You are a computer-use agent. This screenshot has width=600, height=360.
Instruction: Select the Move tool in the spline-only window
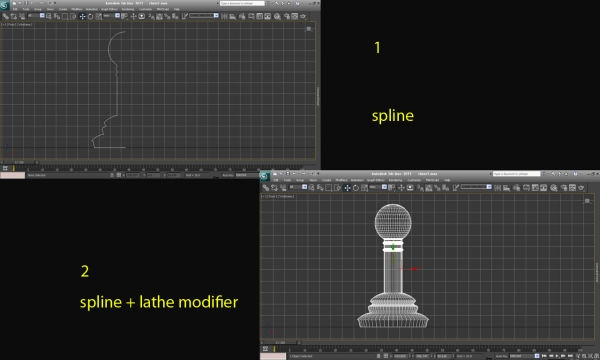[82, 16]
